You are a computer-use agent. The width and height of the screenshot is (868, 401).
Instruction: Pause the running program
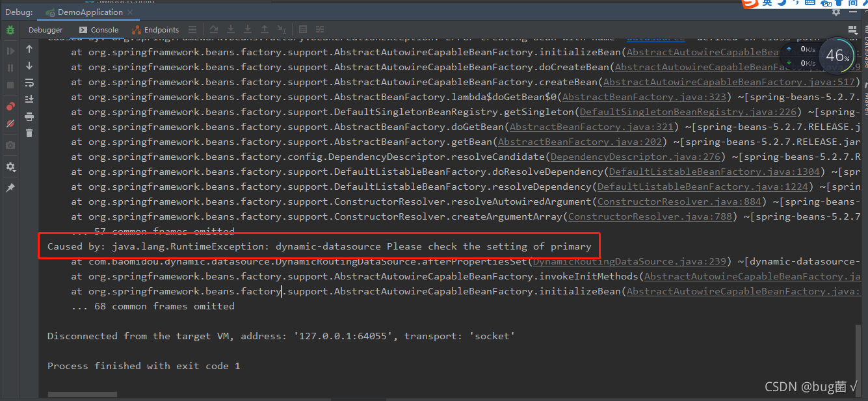pyautogui.click(x=9, y=67)
